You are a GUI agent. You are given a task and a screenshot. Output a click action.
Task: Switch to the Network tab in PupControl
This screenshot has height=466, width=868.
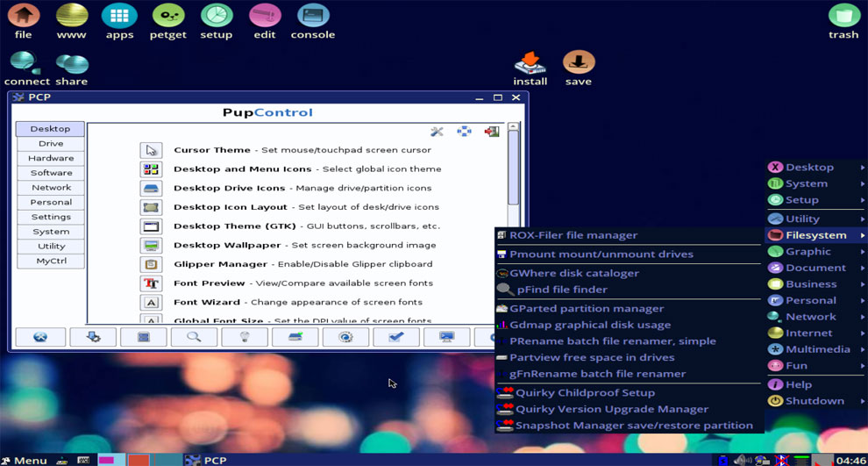click(50, 187)
